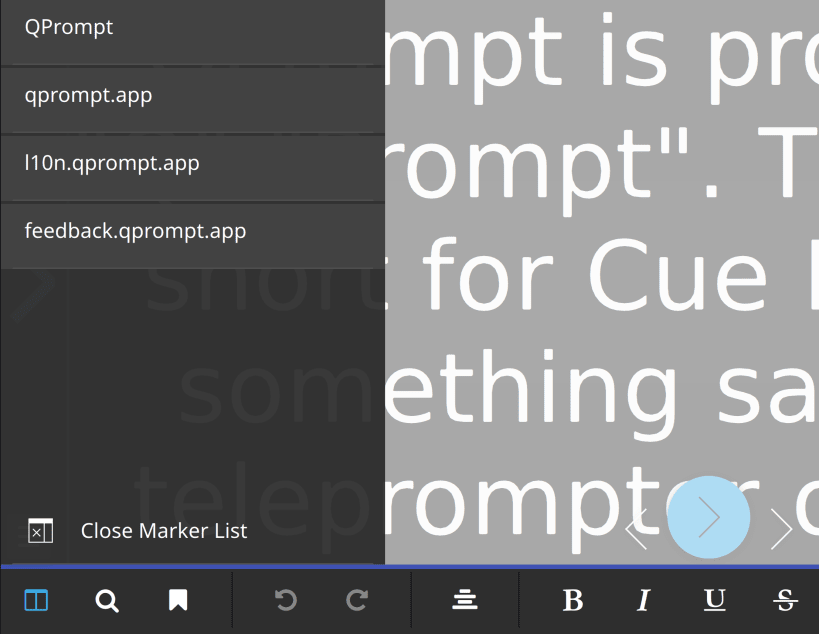Select the qprompt.app marker entry
Screen dimensions: 819x634
[192, 99]
